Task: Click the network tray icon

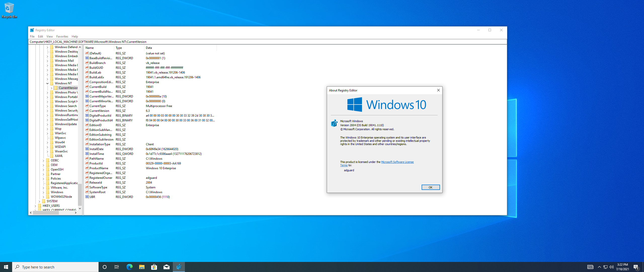Action: (x=606, y=267)
